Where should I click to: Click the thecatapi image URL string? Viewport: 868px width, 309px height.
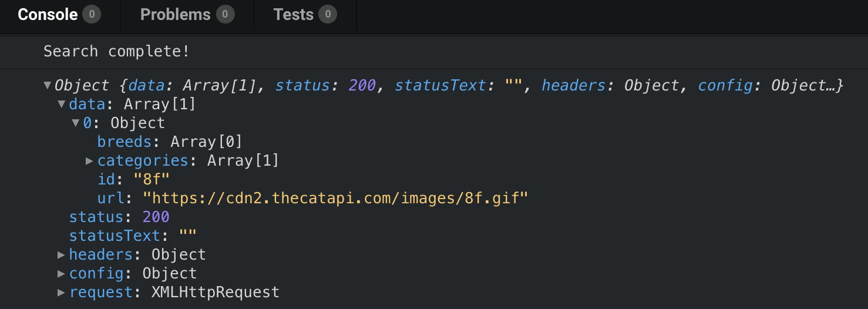335,198
